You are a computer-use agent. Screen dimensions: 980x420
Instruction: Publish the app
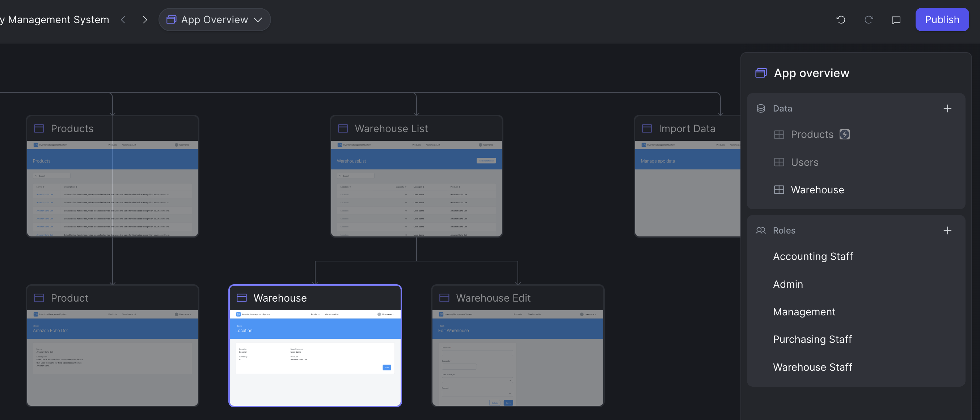(x=942, y=20)
